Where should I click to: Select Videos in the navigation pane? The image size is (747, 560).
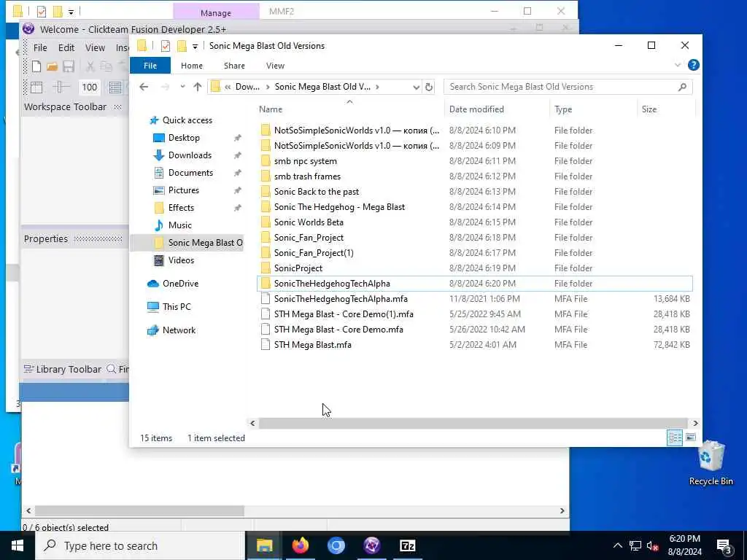pyautogui.click(x=181, y=260)
